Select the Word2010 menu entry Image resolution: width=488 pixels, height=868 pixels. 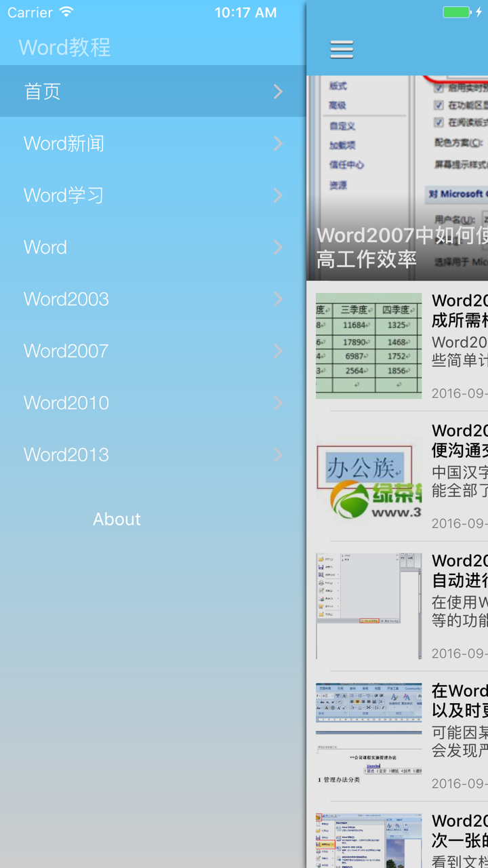tap(153, 403)
